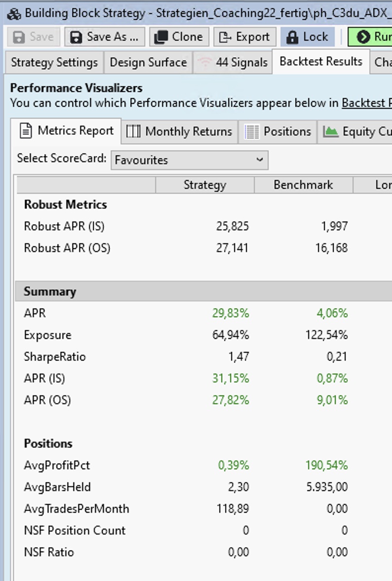The width and height of the screenshot is (392, 581).
Task: Click the Save As disk icon
Action: (x=76, y=37)
